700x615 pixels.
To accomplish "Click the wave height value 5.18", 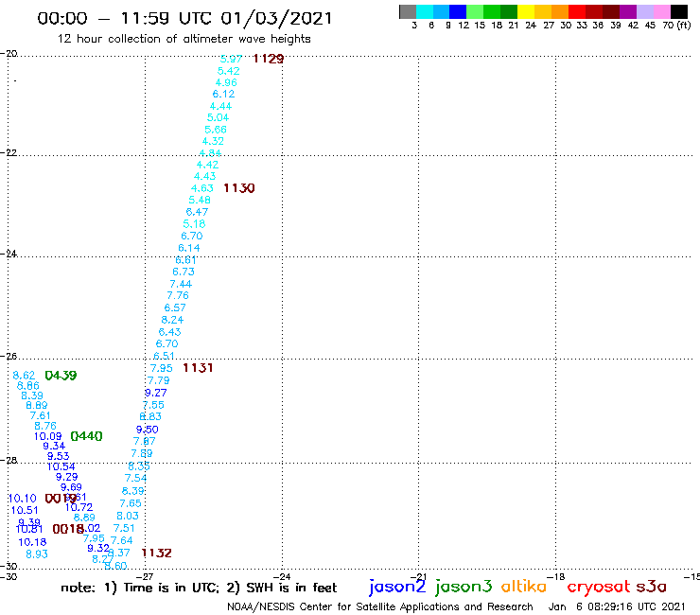I will coord(194,223).
